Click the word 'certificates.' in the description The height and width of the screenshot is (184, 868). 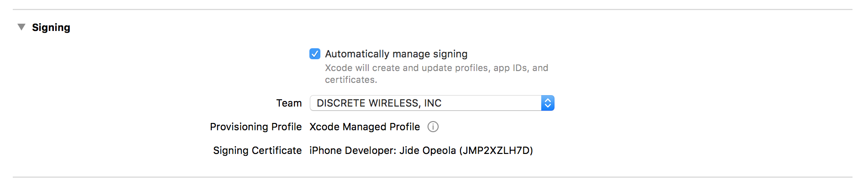pos(351,80)
